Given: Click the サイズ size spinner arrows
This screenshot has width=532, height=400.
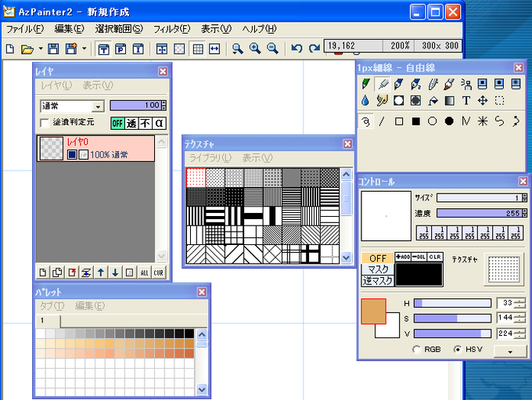Looking at the screenshot, I should point(524,197).
